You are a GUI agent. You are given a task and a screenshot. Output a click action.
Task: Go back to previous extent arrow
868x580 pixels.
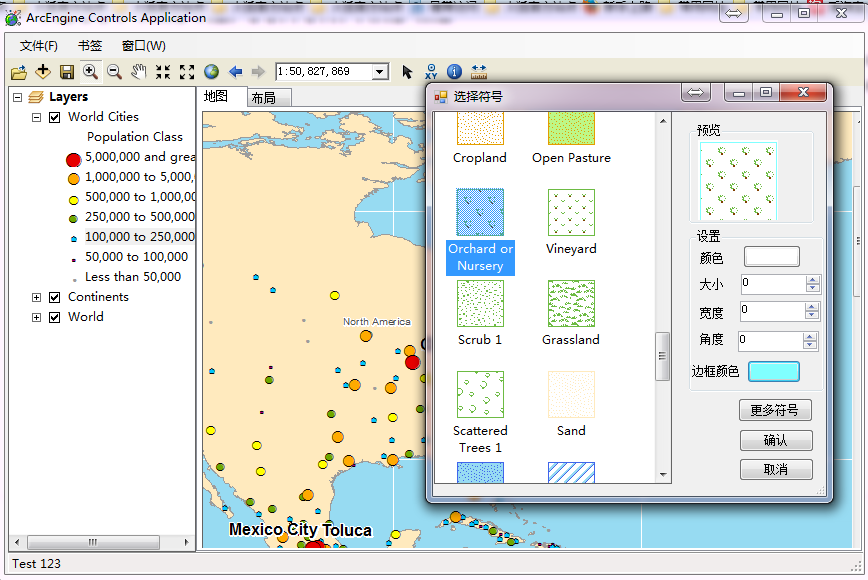click(236, 71)
